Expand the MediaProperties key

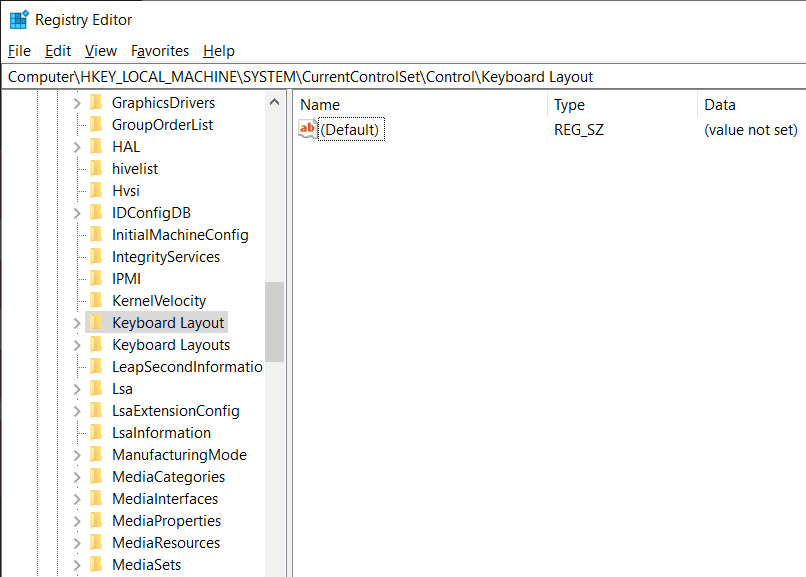(77, 522)
